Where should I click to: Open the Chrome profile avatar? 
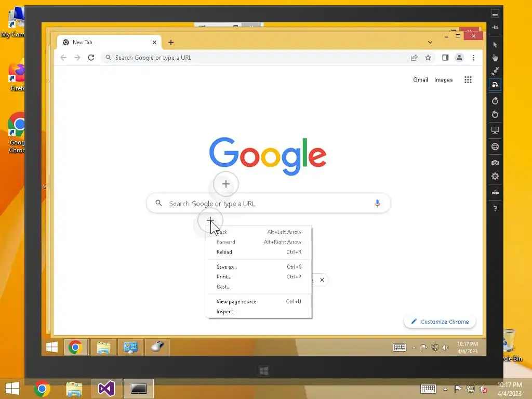point(459,58)
